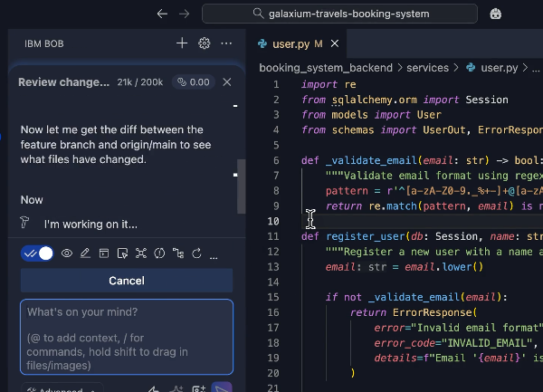Screen dimensions: 543x392
Task: Click the M modified indicator on user.py
Action: (319, 44)
